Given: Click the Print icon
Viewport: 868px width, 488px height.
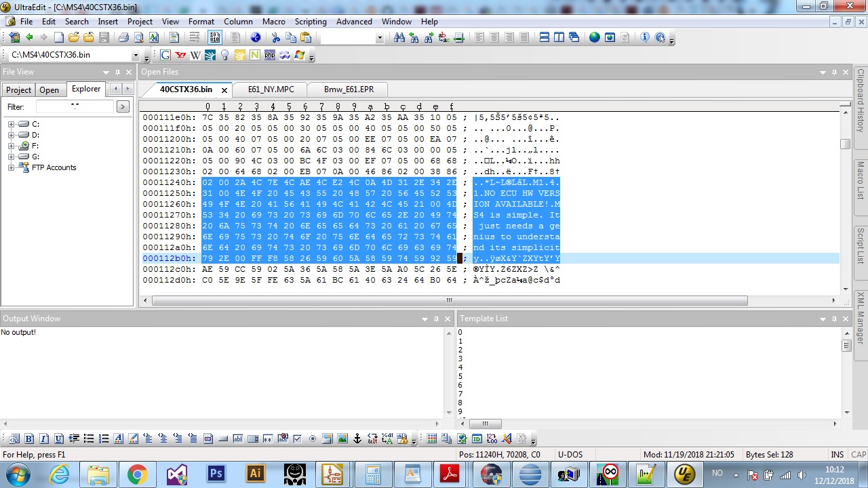Looking at the screenshot, I should click(123, 37).
